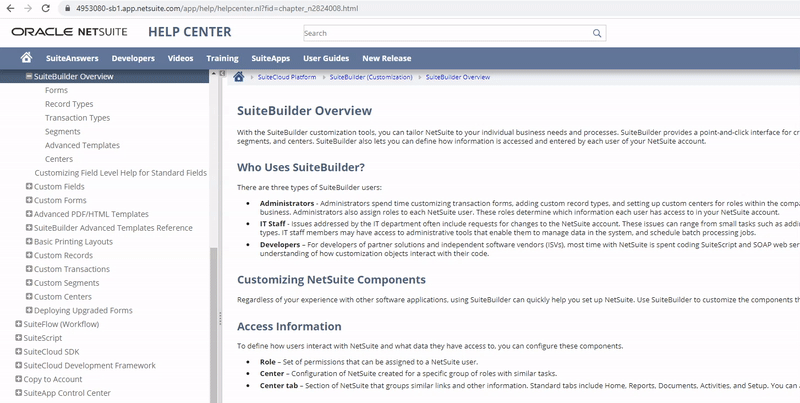Expand the SuiteScript node
Image resolution: width=800 pixels, height=403 pixels.
click(19, 338)
